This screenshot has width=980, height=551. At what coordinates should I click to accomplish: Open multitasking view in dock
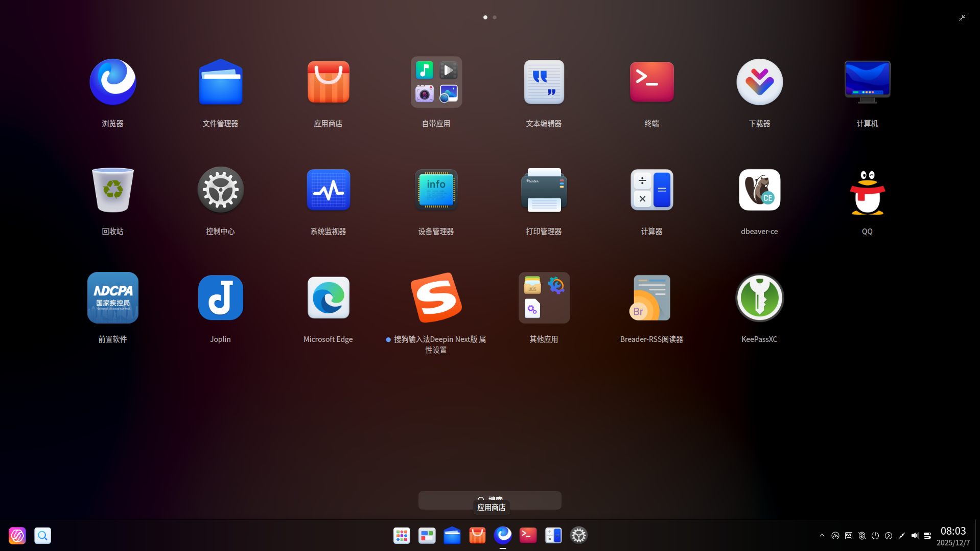(427, 535)
